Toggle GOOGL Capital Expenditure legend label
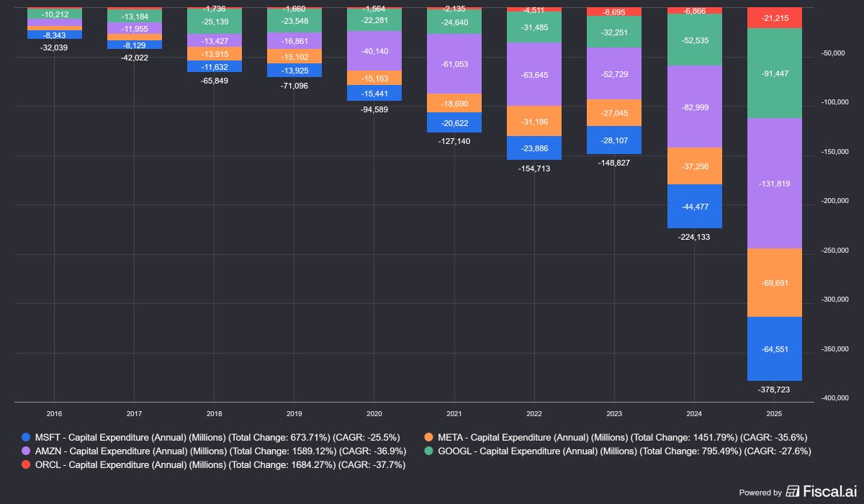This screenshot has height=504, width=864. tap(624, 451)
